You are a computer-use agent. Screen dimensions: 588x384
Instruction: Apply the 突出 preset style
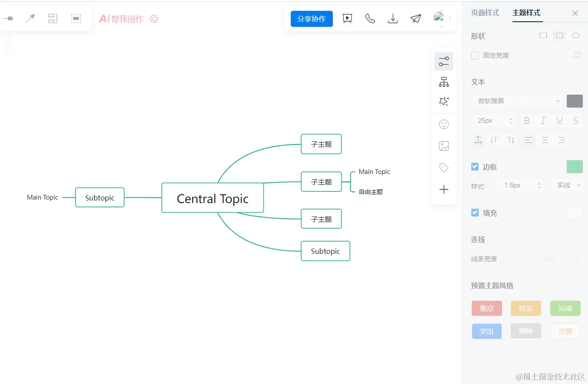(486, 331)
